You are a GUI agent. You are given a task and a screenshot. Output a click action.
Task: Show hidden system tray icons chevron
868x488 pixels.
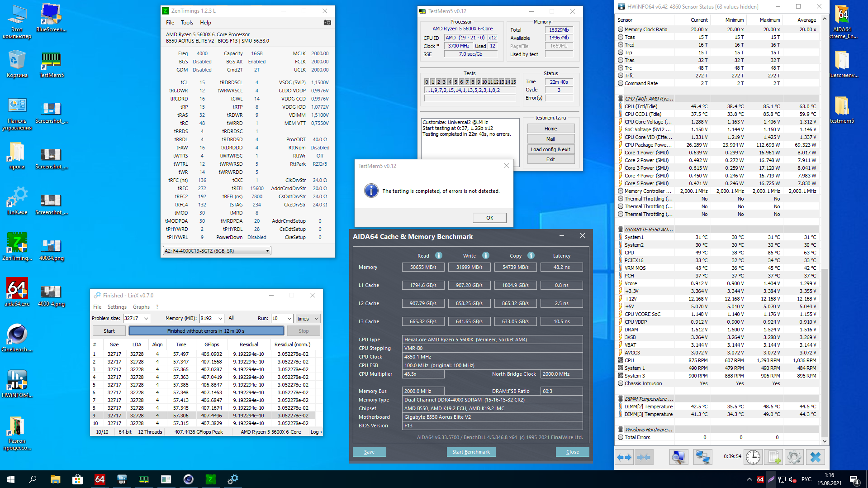pos(749,479)
